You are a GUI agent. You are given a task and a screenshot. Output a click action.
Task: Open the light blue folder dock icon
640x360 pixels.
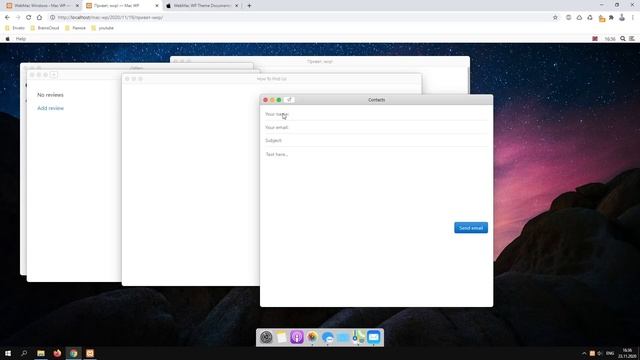tap(343, 338)
